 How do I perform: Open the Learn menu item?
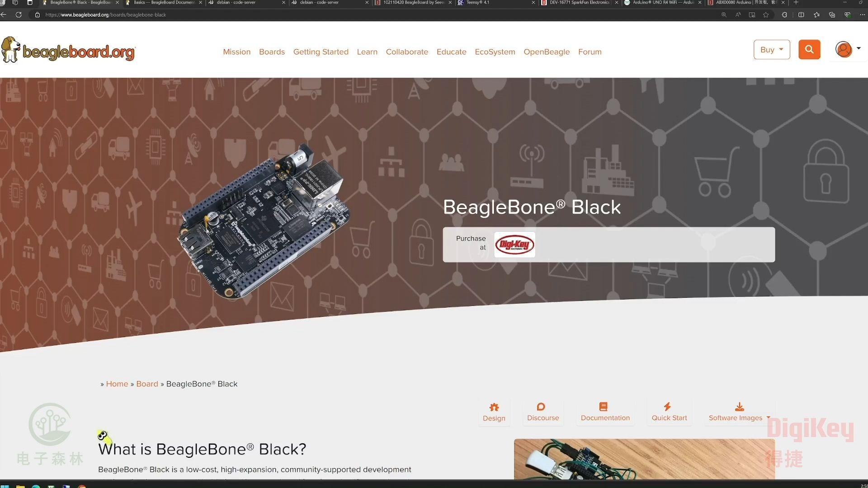click(367, 52)
